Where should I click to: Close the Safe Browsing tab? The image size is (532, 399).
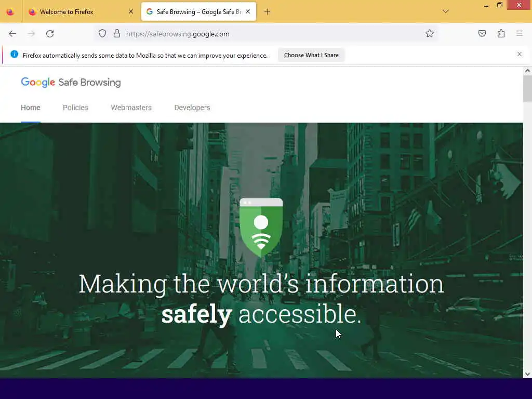pyautogui.click(x=248, y=11)
